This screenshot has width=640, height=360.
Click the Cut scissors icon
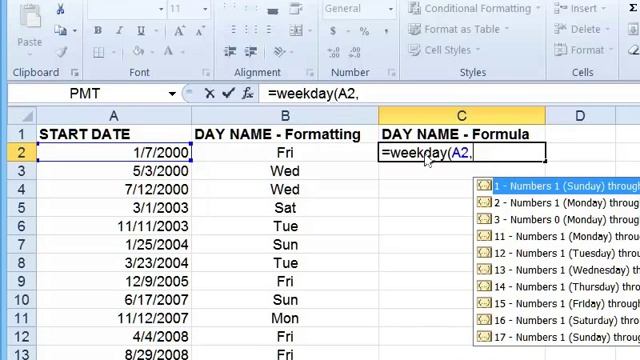(x=60, y=9)
